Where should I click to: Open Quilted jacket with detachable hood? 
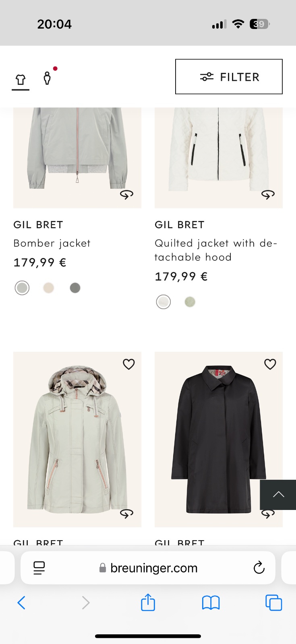215,250
